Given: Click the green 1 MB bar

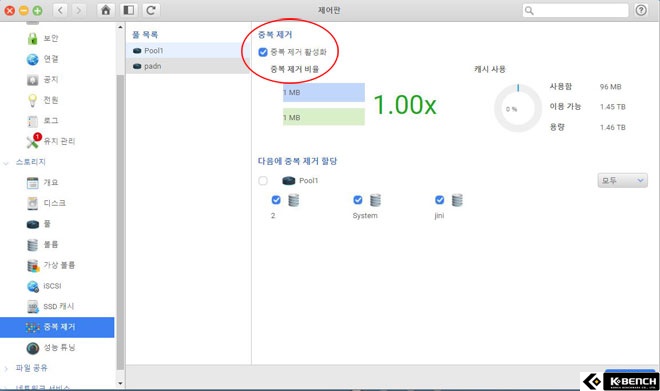Looking at the screenshot, I should [x=324, y=117].
